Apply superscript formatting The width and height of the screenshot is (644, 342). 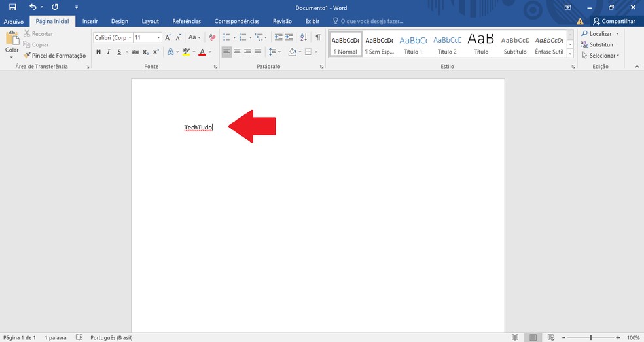pos(156,52)
